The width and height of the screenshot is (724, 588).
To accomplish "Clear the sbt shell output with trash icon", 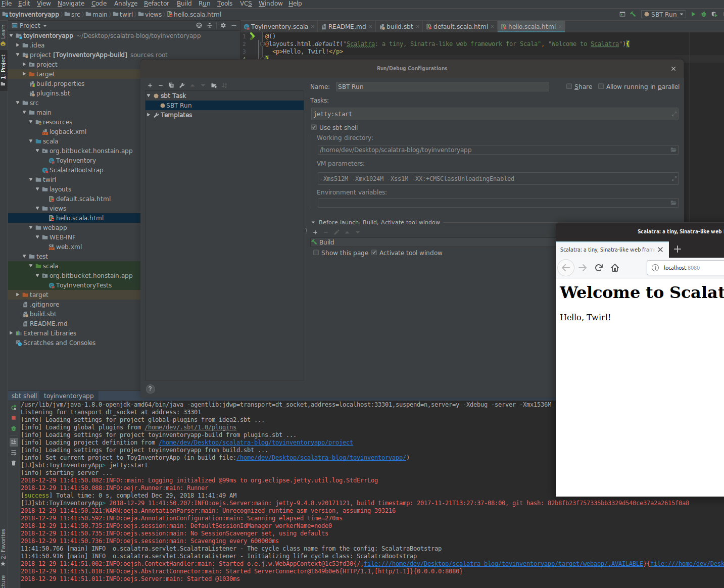I will click(14, 463).
